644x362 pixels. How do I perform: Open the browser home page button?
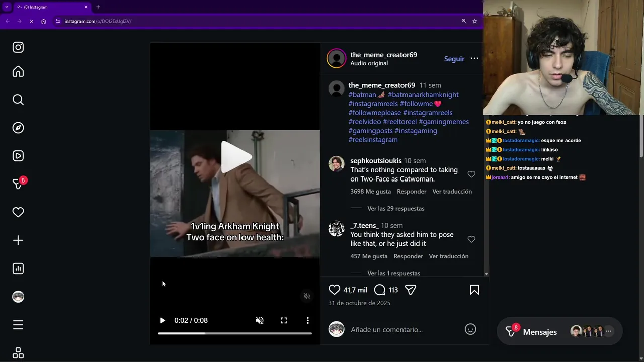tap(44, 21)
